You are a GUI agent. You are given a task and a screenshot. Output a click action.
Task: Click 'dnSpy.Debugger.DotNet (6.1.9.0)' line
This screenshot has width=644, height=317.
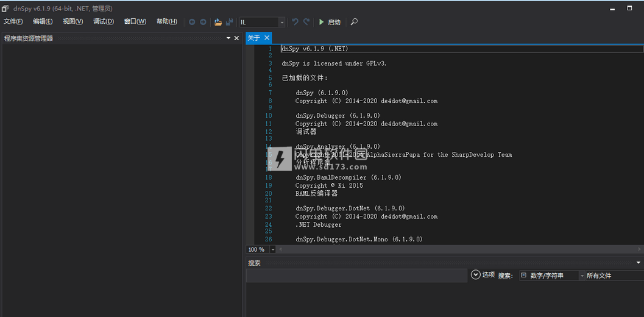(x=350, y=208)
